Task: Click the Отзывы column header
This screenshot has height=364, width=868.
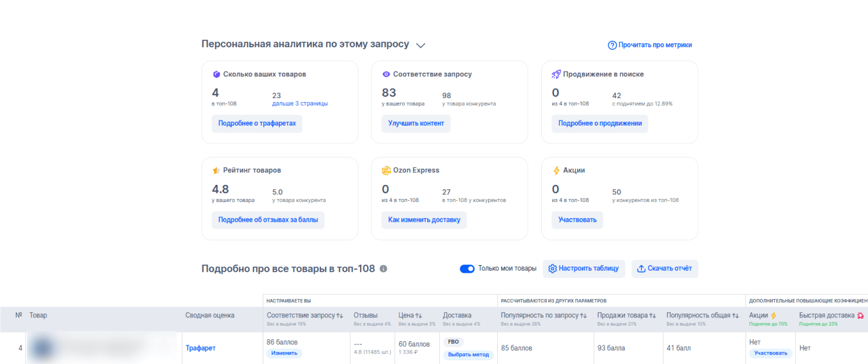Action: [x=366, y=316]
